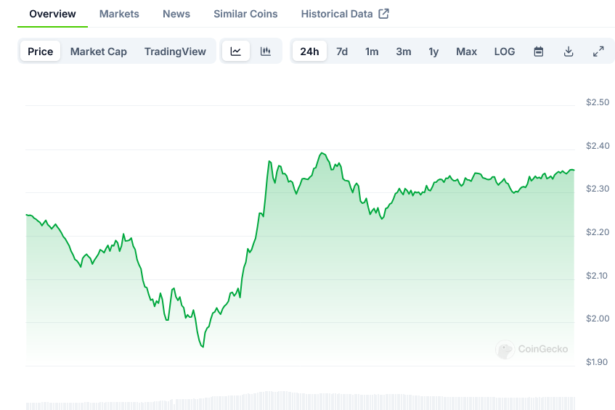
Task: Select the Price chart mode
Action: pos(41,51)
